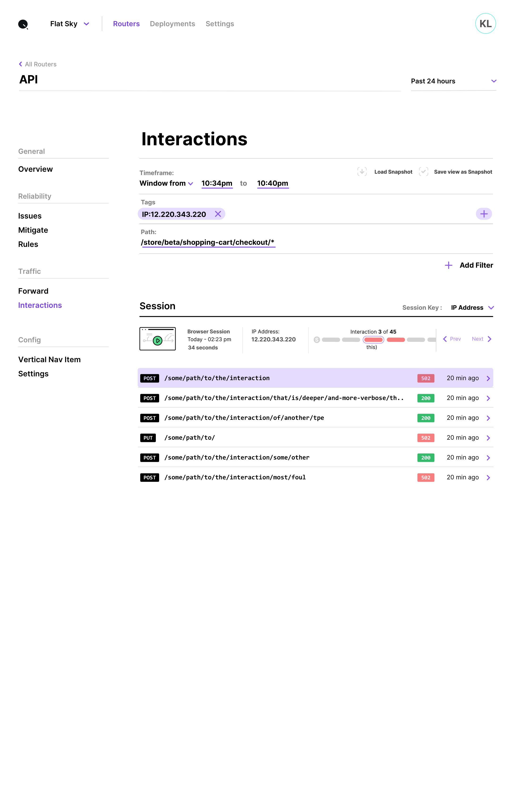Select the /some/path/to/the/interaction/some/other path
Image resolution: width=514 pixels, height=812 pixels.
click(237, 458)
